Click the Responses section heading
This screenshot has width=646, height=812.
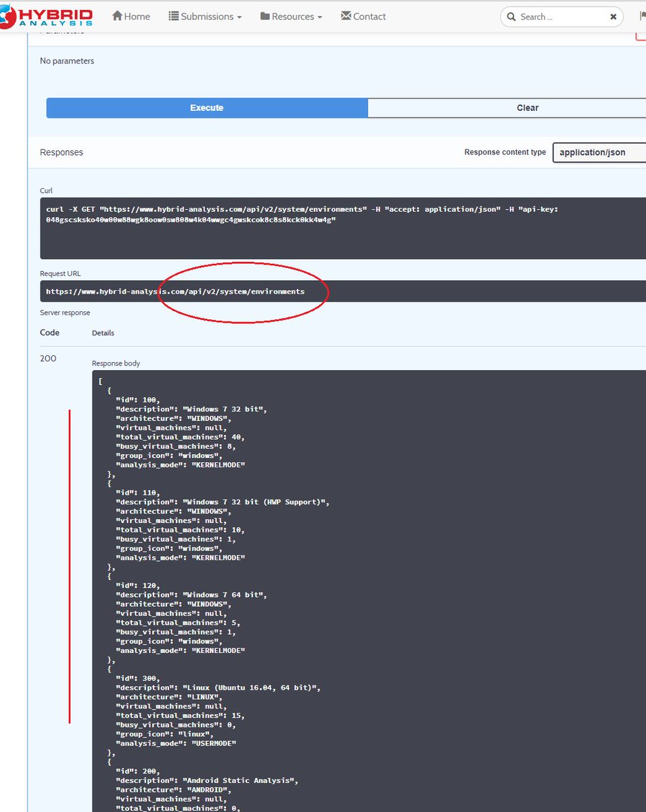pyautogui.click(x=62, y=152)
